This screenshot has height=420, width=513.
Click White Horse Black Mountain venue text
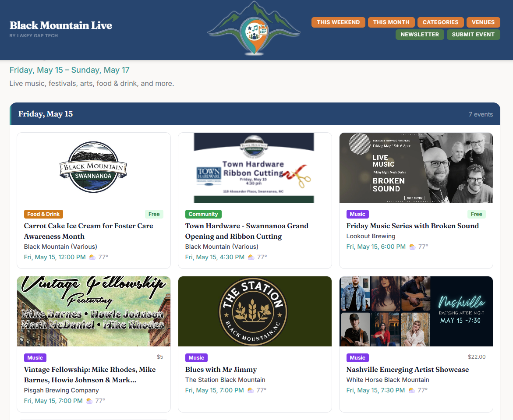pyautogui.click(x=388, y=380)
